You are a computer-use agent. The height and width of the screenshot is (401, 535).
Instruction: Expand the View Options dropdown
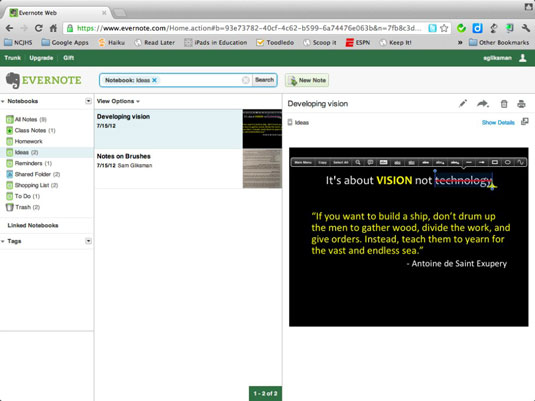(x=118, y=101)
